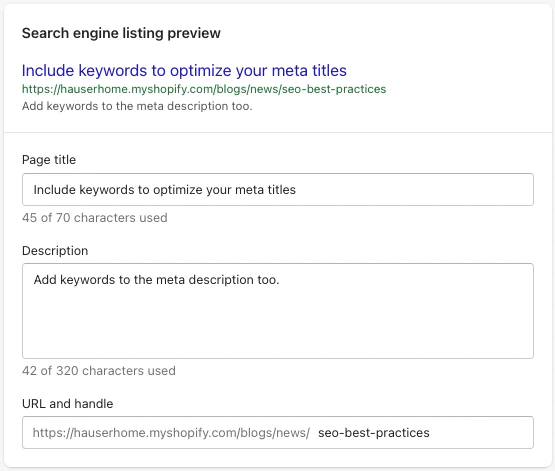Focus the Page title input field

click(x=278, y=190)
